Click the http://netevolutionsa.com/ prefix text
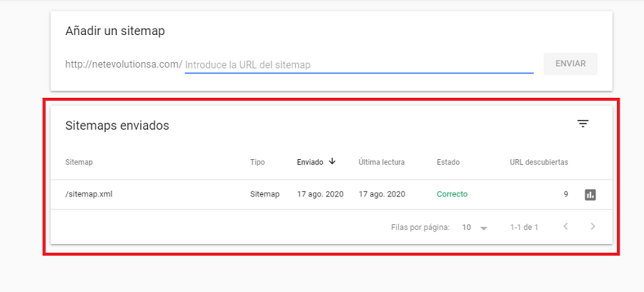644x292 pixels. 123,64
